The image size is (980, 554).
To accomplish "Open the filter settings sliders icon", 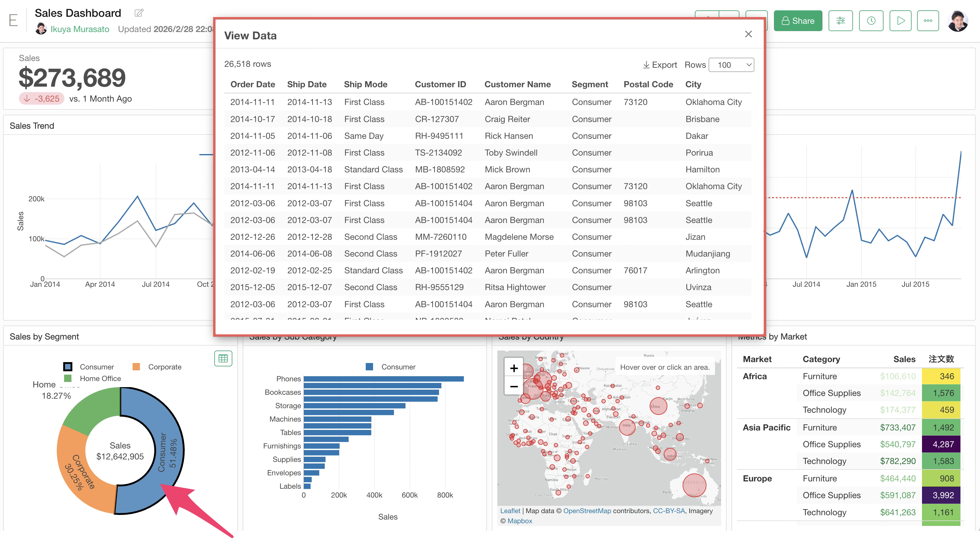I will tap(840, 21).
